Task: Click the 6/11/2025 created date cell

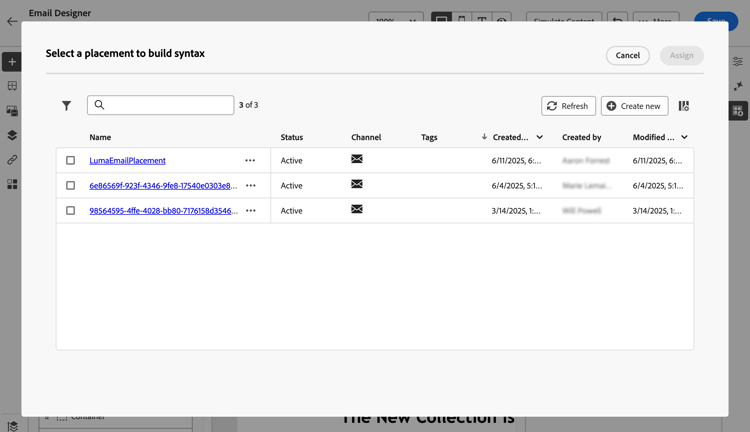Action: coord(516,161)
